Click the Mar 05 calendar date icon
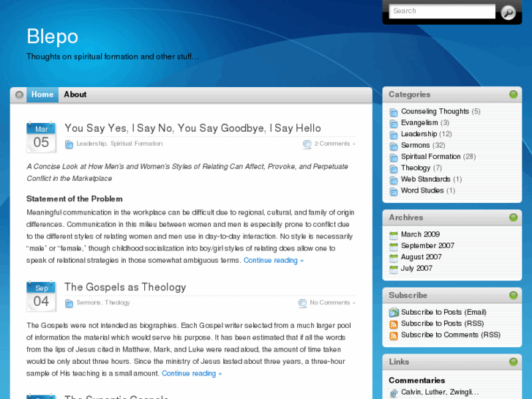This screenshot has width=532, height=399. [x=41, y=138]
